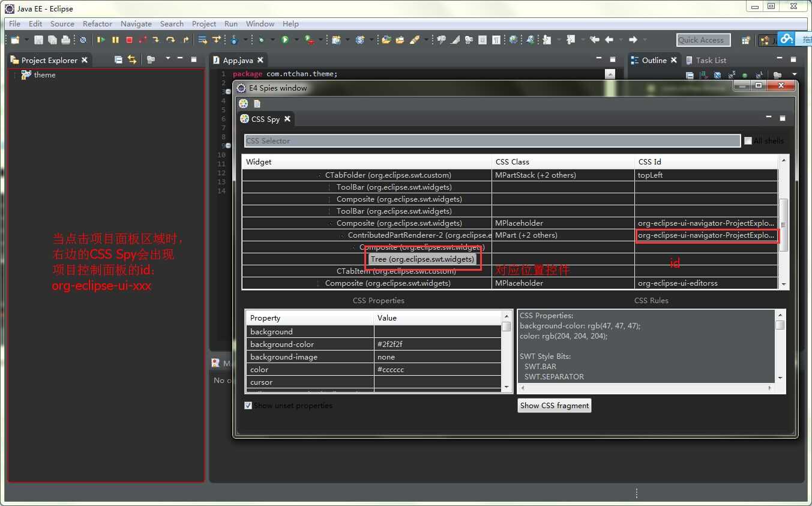Click Last Edit Location arrow icon
This screenshot has width=812, height=506.
pyautogui.click(x=595, y=40)
